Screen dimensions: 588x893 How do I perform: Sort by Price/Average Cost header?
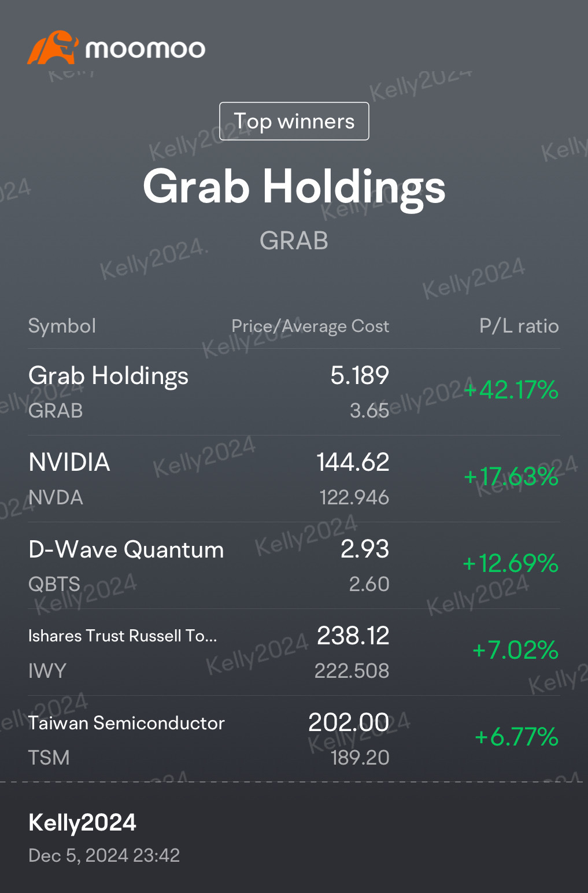tap(310, 326)
